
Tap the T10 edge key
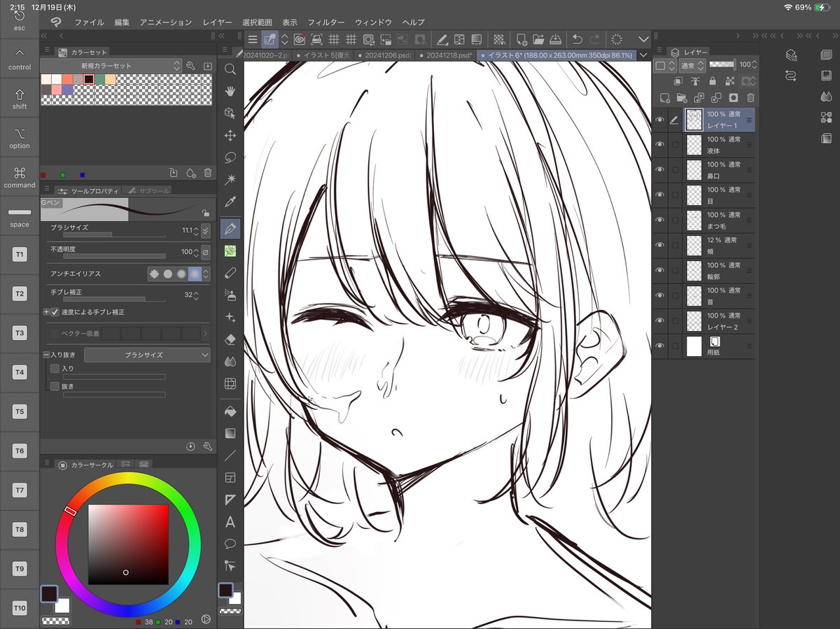[x=19, y=608]
